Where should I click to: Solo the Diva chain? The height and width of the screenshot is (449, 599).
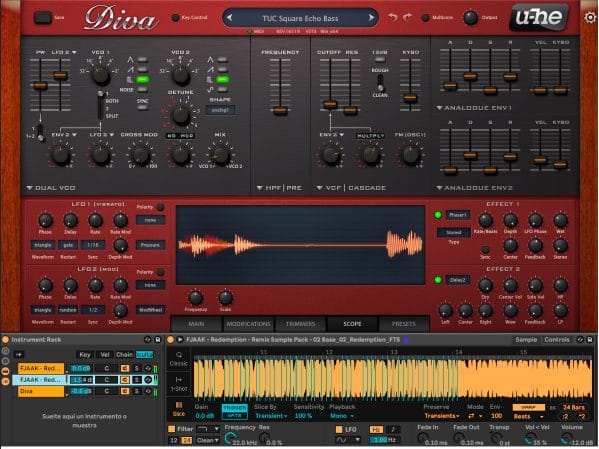(x=136, y=391)
